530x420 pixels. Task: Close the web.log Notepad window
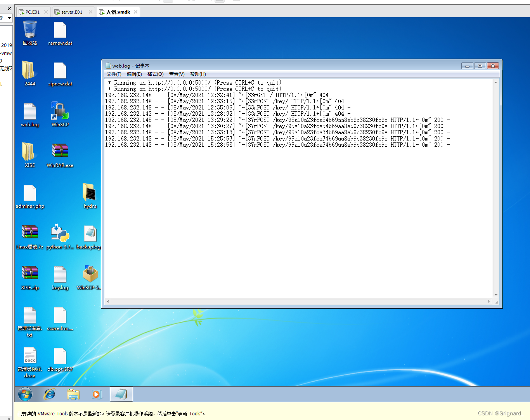(x=493, y=66)
